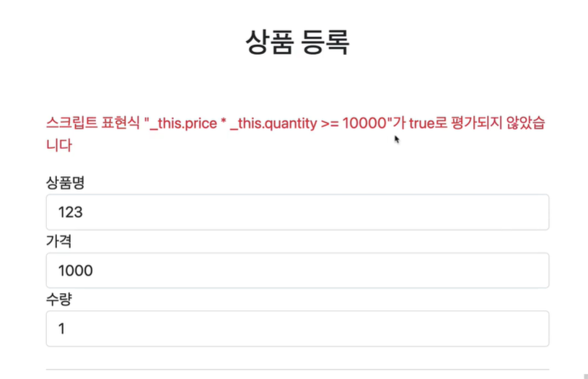This screenshot has height=379, width=588.
Task: Click the 수량 label above quantity field
Action: tap(59, 299)
